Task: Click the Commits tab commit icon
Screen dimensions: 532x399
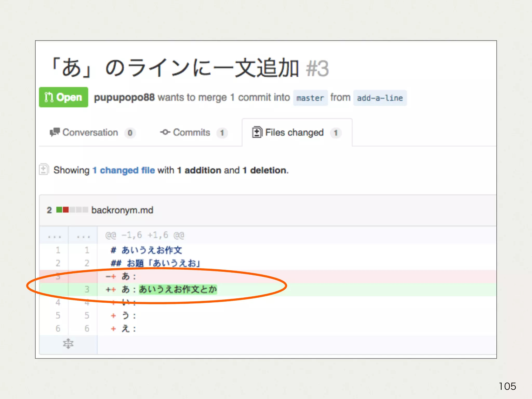Action: 165,132
